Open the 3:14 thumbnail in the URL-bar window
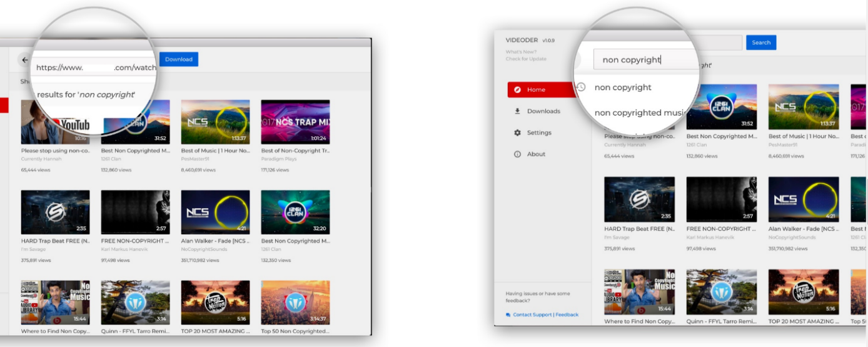This screenshot has height=347, width=868. (x=135, y=302)
